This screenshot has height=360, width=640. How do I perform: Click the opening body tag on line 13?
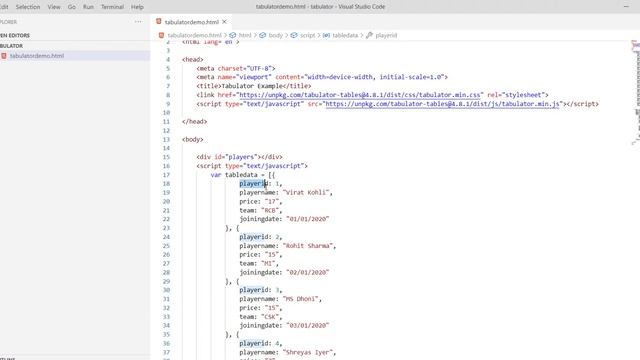193,140
